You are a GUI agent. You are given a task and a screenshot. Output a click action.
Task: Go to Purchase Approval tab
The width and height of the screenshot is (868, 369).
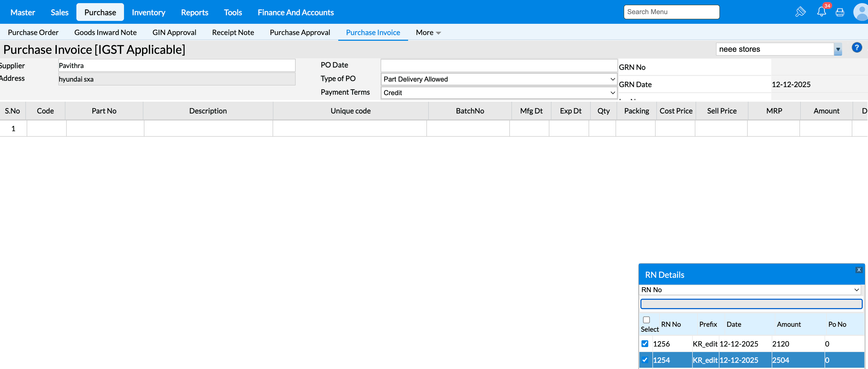coord(300,33)
